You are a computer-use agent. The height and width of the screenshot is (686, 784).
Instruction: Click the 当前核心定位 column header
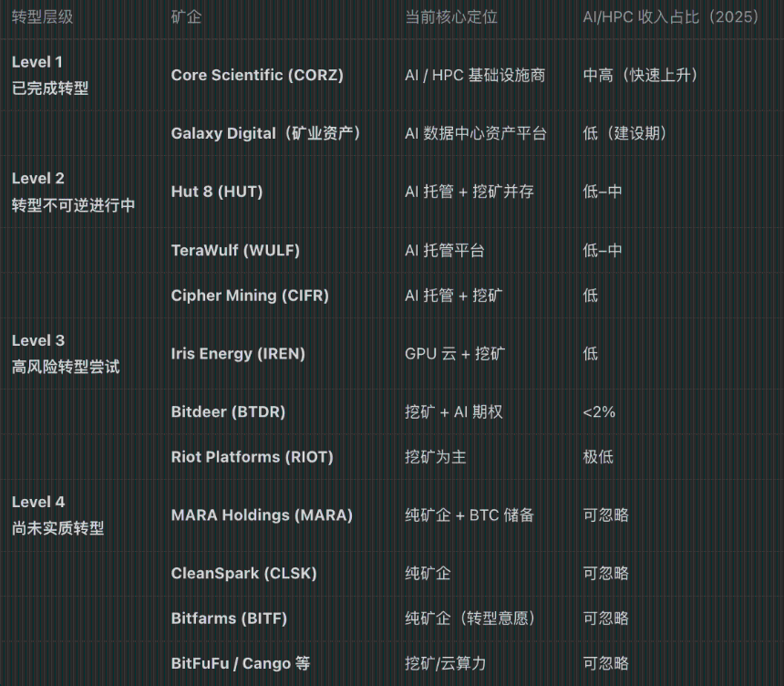point(451,17)
